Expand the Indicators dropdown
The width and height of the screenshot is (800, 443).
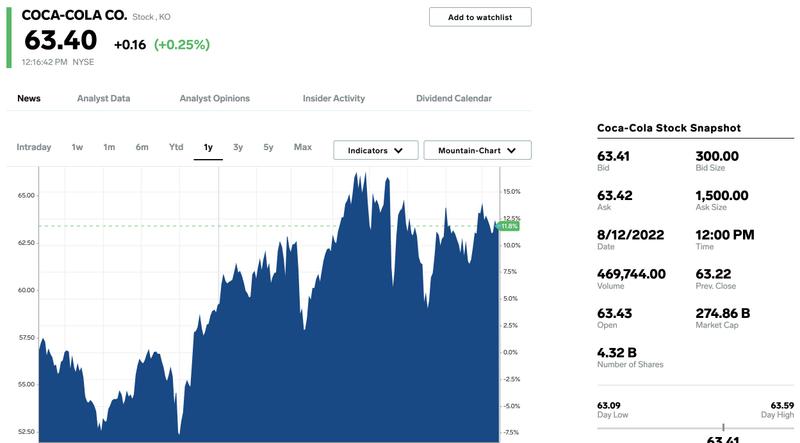click(x=376, y=151)
